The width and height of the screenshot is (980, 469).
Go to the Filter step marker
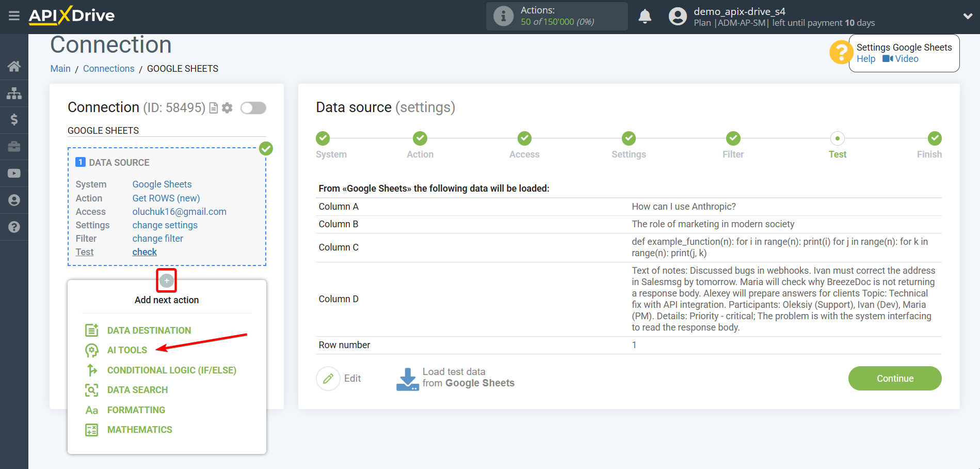coord(733,138)
